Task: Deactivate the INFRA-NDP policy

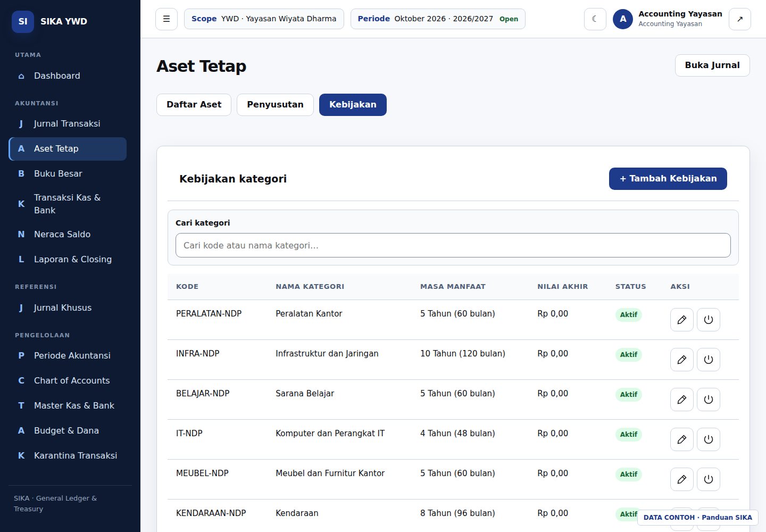Action: pyautogui.click(x=708, y=360)
